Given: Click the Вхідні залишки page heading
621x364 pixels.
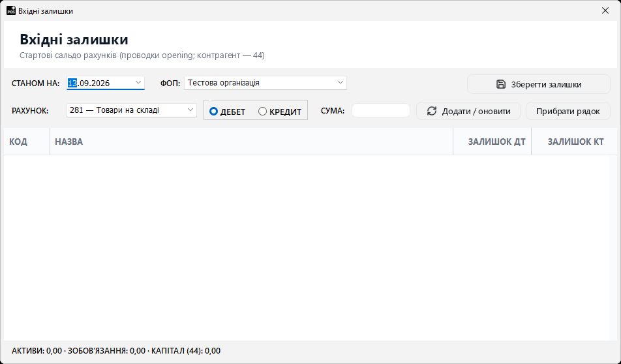Looking at the screenshot, I should pos(74,40).
